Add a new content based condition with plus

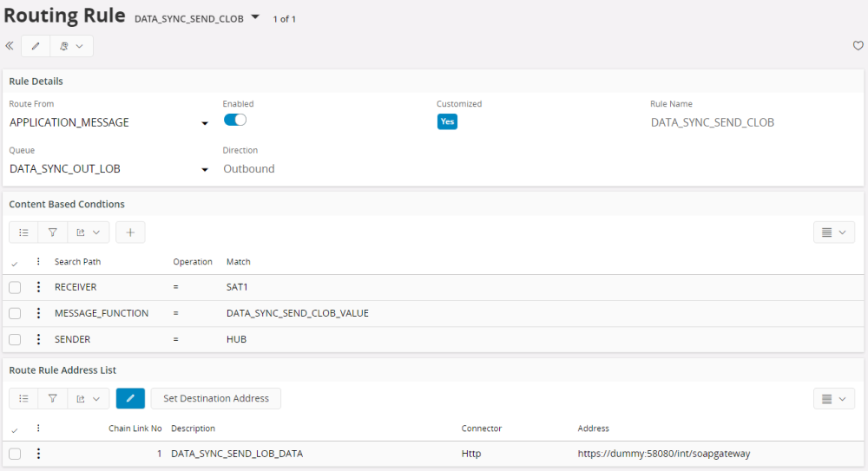click(130, 232)
